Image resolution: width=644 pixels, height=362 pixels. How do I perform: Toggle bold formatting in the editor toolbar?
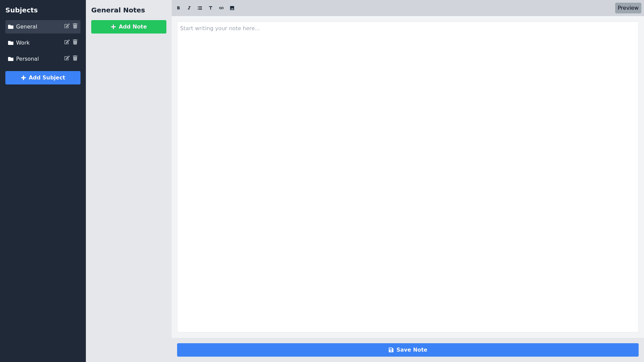(178, 8)
